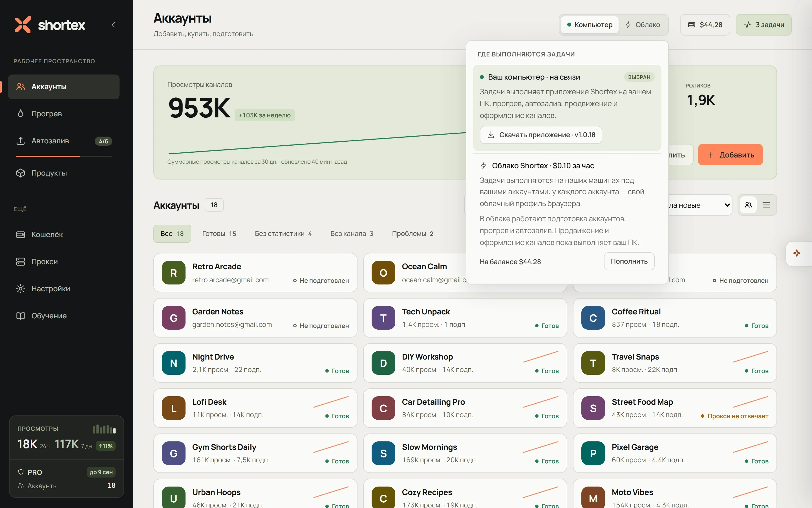This screenshot has width=812, height=508.
Task: Select the Без канала 3 tab
Action: click(352, 233)
